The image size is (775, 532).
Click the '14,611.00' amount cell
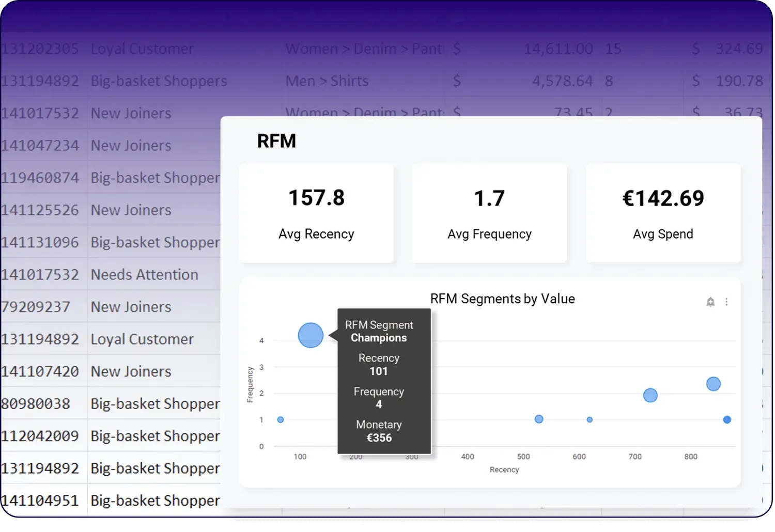[559, 49]
